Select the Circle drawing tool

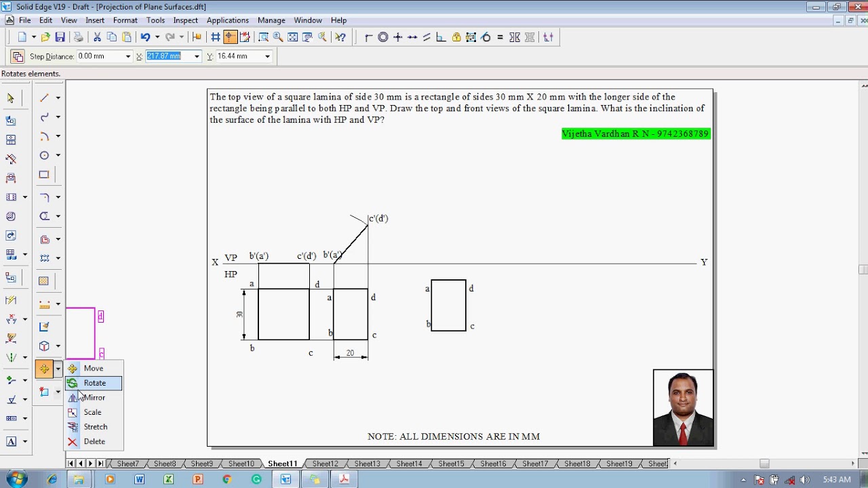[x=44, y=155]
